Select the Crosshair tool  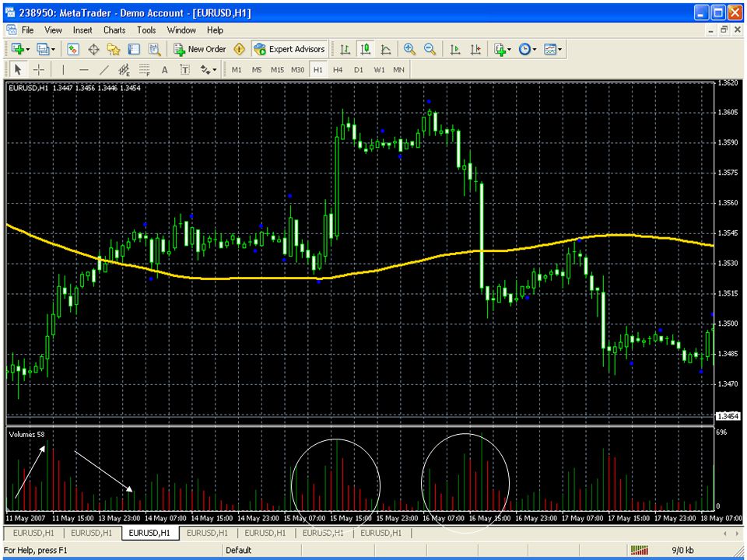point(39,70)
